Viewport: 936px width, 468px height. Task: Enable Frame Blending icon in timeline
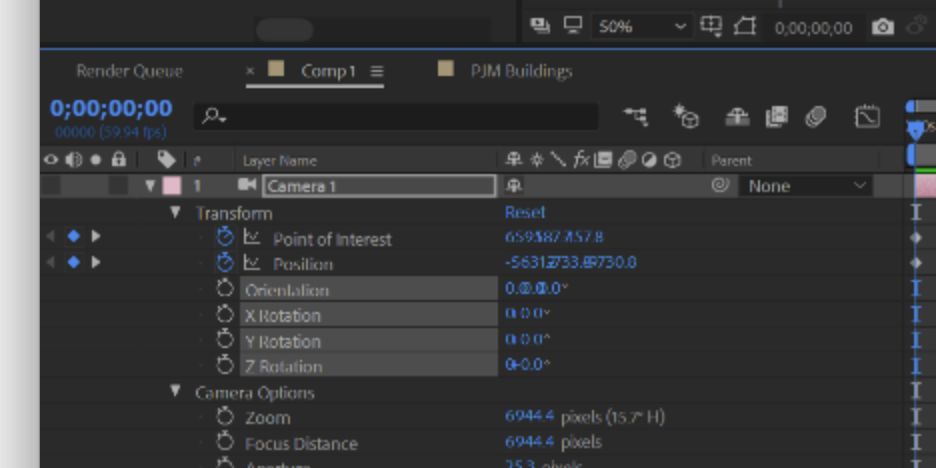(x=777, y=116)
